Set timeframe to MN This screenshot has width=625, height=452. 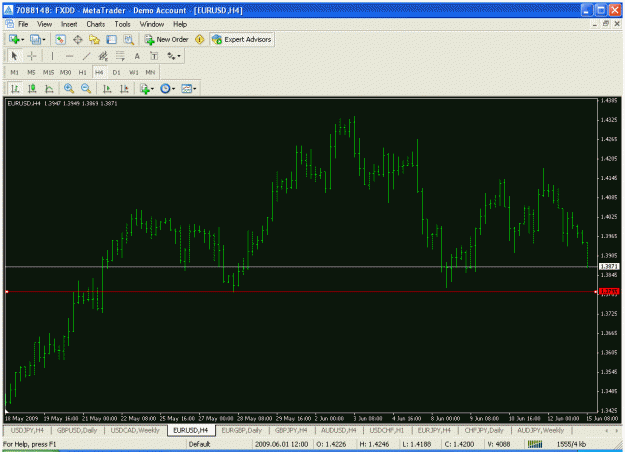click(x=150, y=72)
